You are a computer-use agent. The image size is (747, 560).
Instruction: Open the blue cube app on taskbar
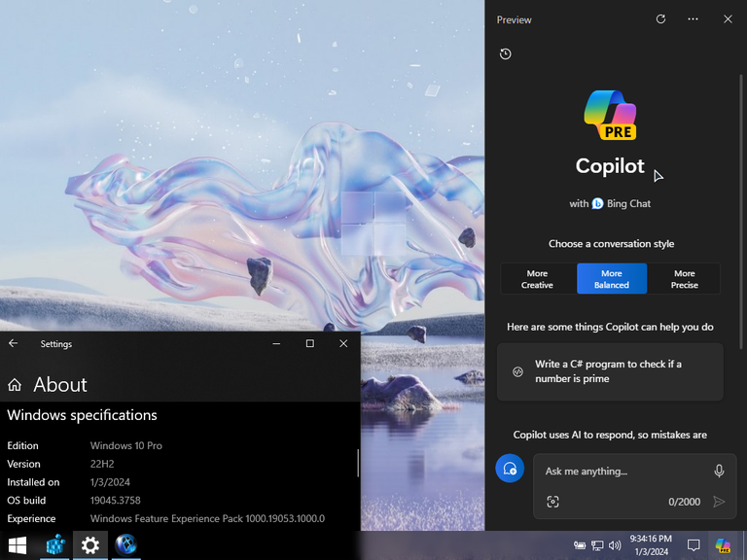tap(55, 545)
